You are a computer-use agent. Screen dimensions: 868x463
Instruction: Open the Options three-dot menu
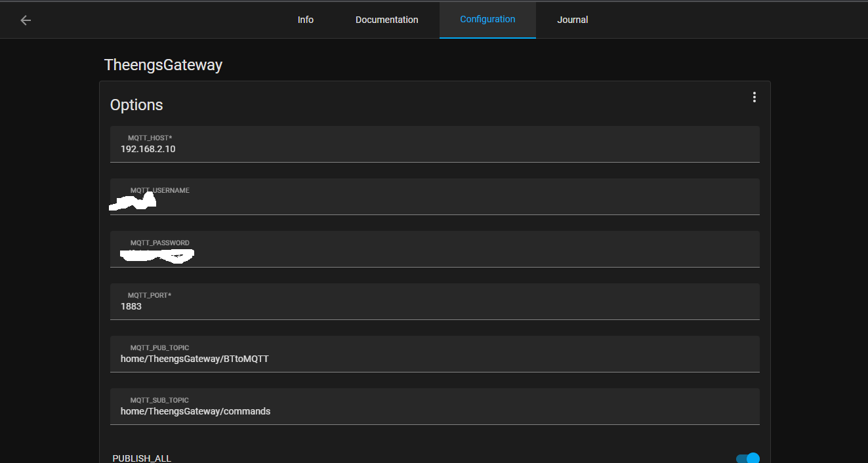point(754,97)
